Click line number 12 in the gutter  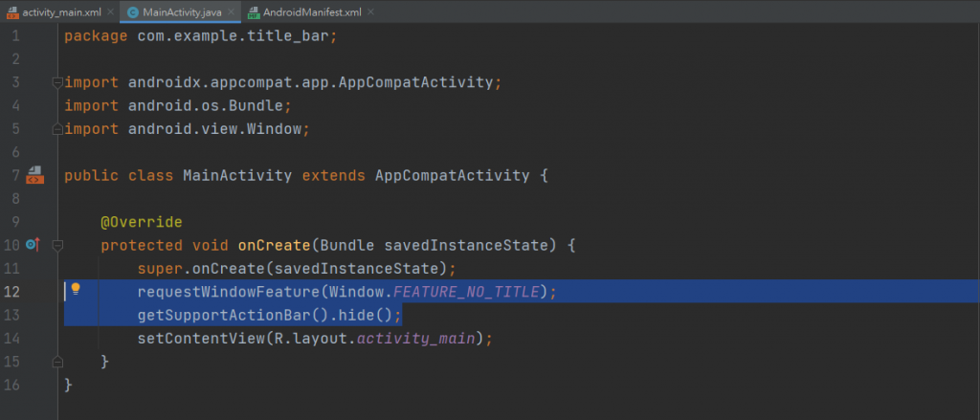pos(11,292)
